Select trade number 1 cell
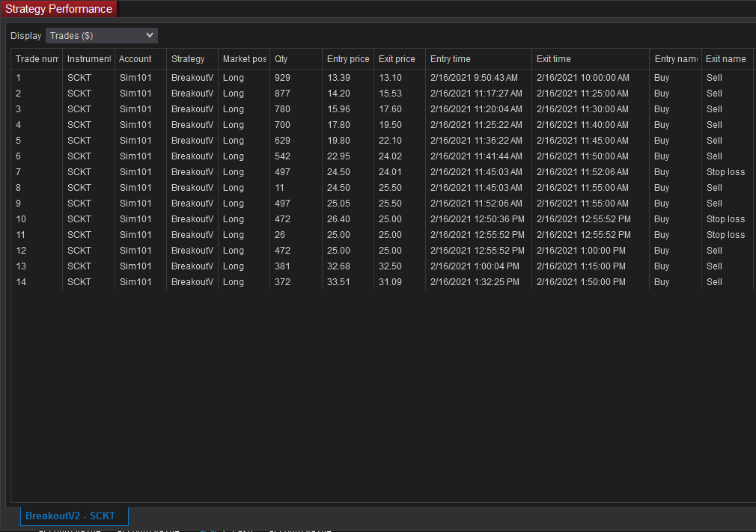Screen dimensions: 756x532 click(18, 78)
